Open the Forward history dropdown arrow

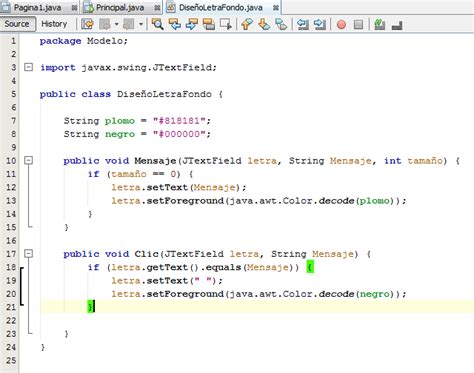(141, 24)
